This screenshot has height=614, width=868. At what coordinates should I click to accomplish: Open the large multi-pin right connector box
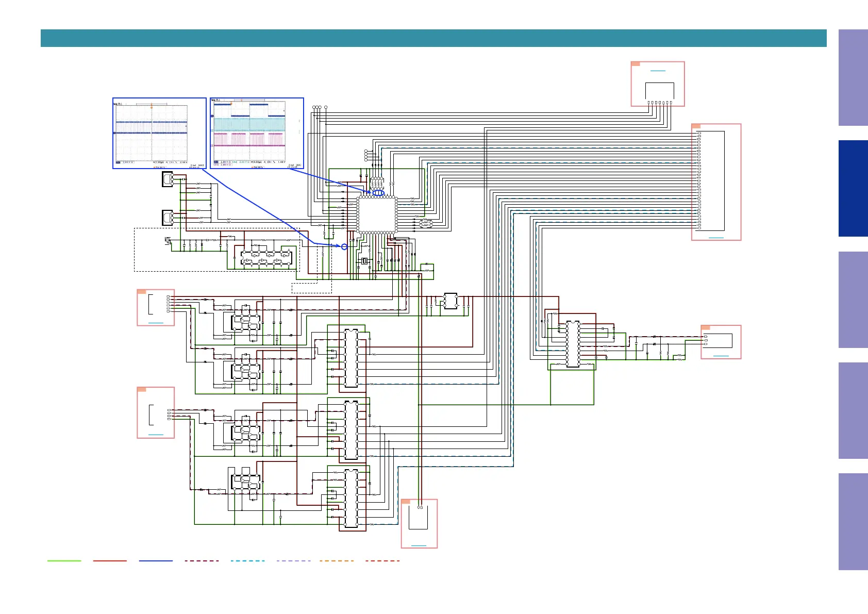716,182
